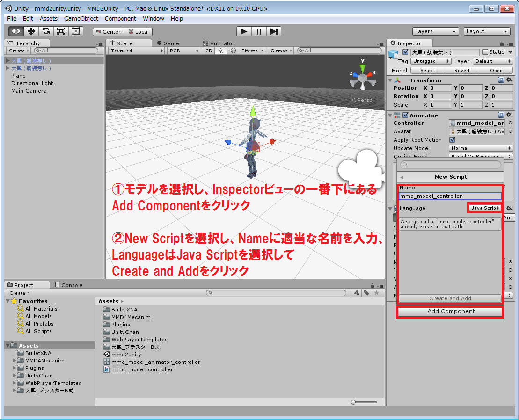Open the Component menu
The height and width of the screenshot is (420, 519).
pyautogui.click(x=120, y=19)
